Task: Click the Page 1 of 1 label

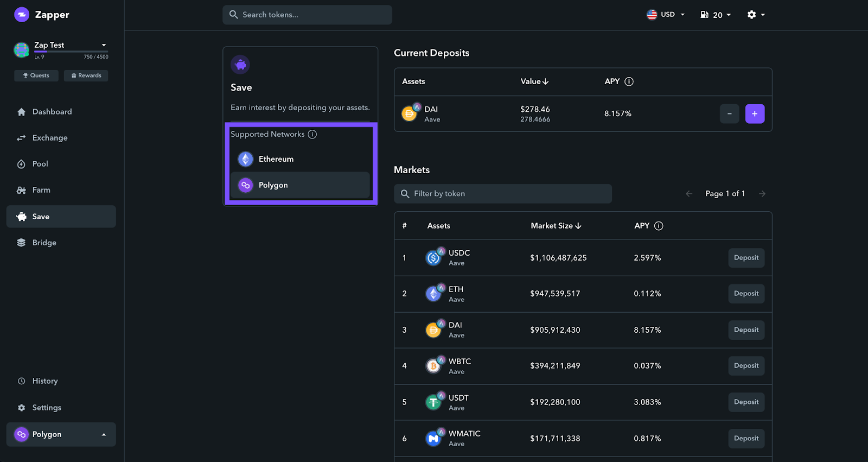Action: [725, 194]
